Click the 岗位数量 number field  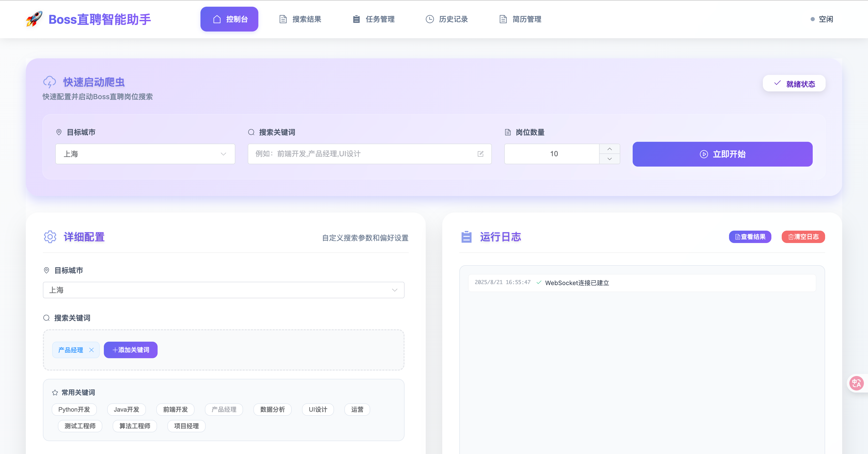(x=552, y=154)
